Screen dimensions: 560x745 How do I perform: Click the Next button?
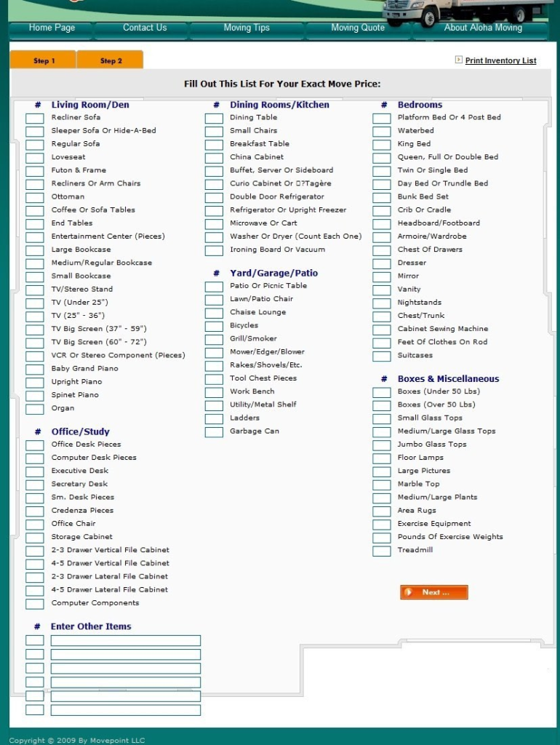coord(434,592)
